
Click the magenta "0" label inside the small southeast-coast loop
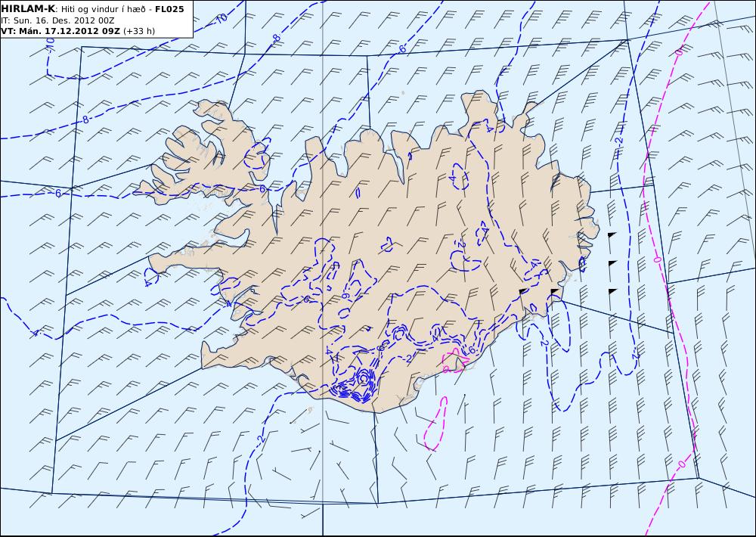[x=445, y=370]
